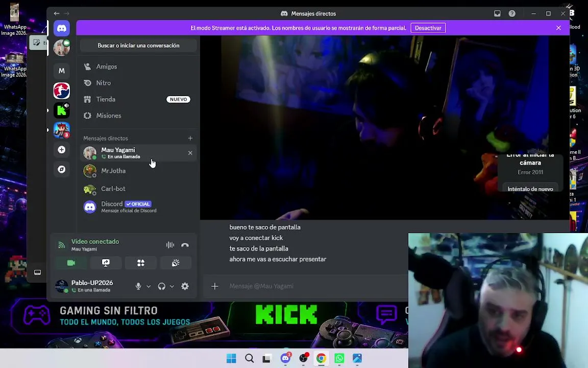The height and width of the screenshot is (368, 588).
Task: Start an activity from call panel
Action: click(x=141, y=263)
